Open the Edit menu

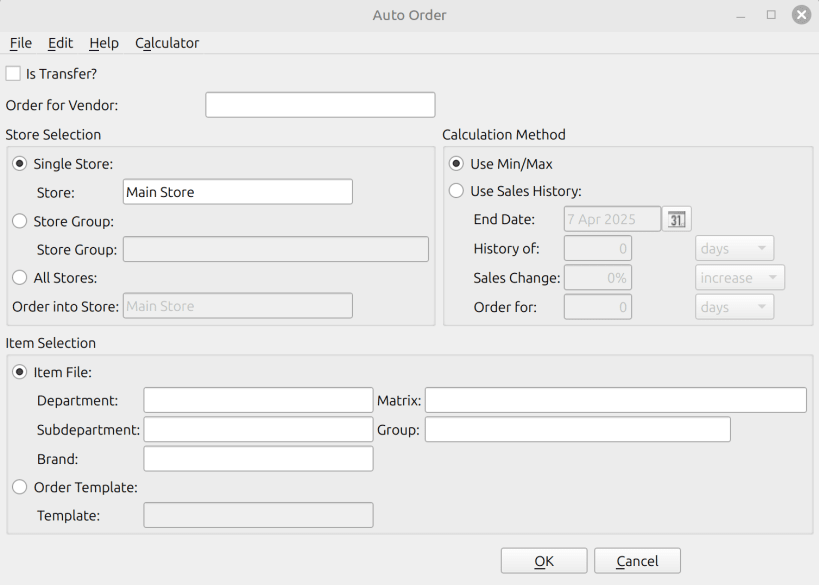pos(60,43)
